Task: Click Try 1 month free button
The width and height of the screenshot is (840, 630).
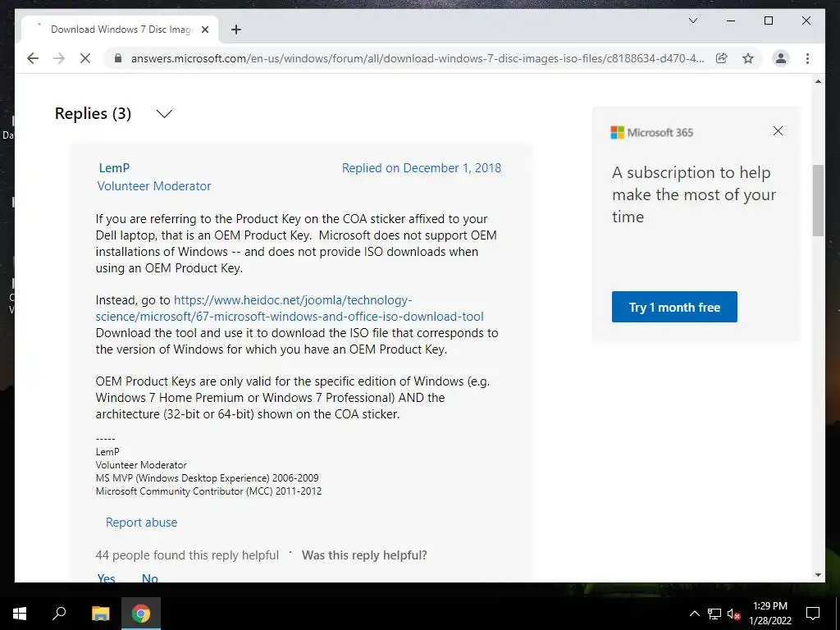Action: (x=674, y=307)
